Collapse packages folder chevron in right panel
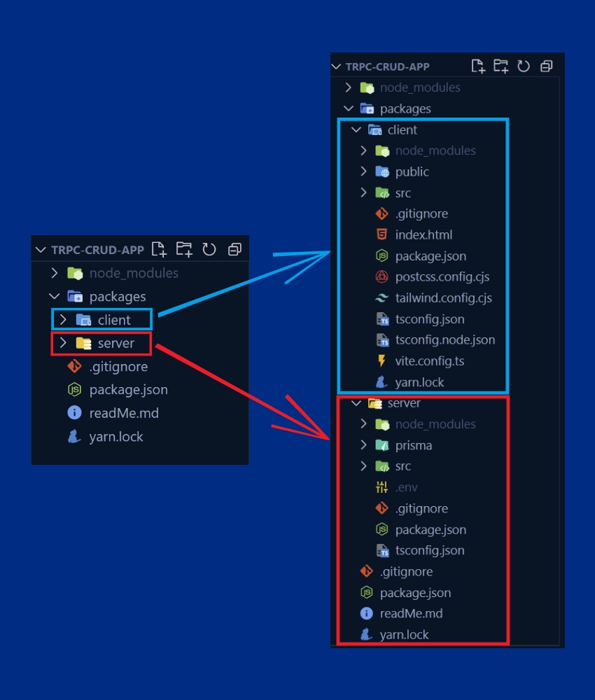 coord(349,108)
